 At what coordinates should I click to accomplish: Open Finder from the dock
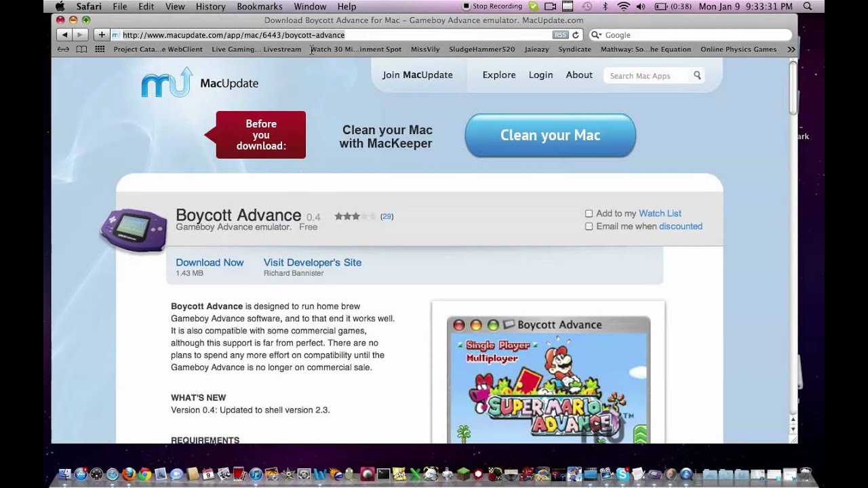coord(65,474)
